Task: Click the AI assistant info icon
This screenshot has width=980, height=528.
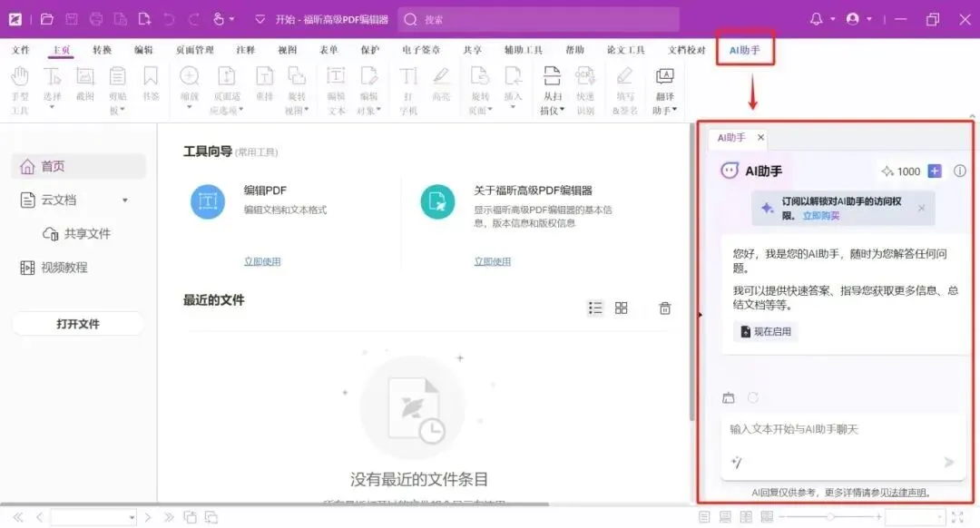Action: [959, 171]
